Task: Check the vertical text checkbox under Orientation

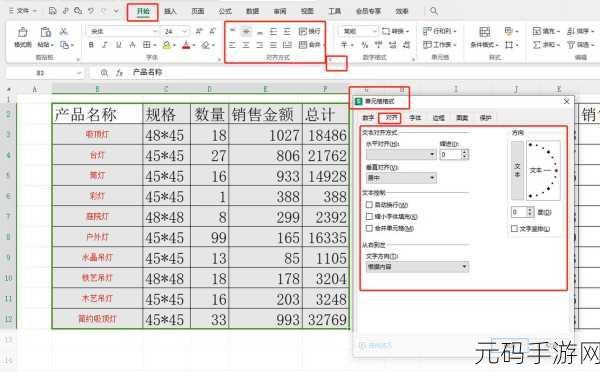Action: point(515,228)
